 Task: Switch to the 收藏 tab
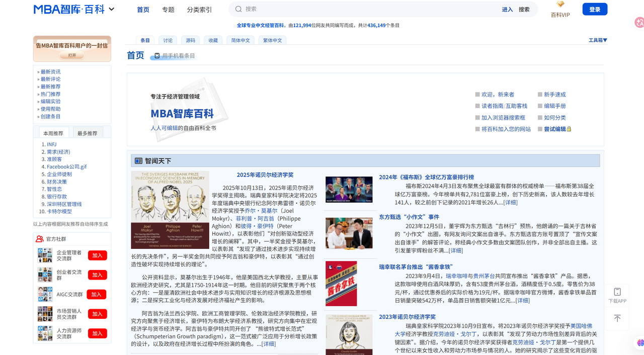click(x=213, y=40)
